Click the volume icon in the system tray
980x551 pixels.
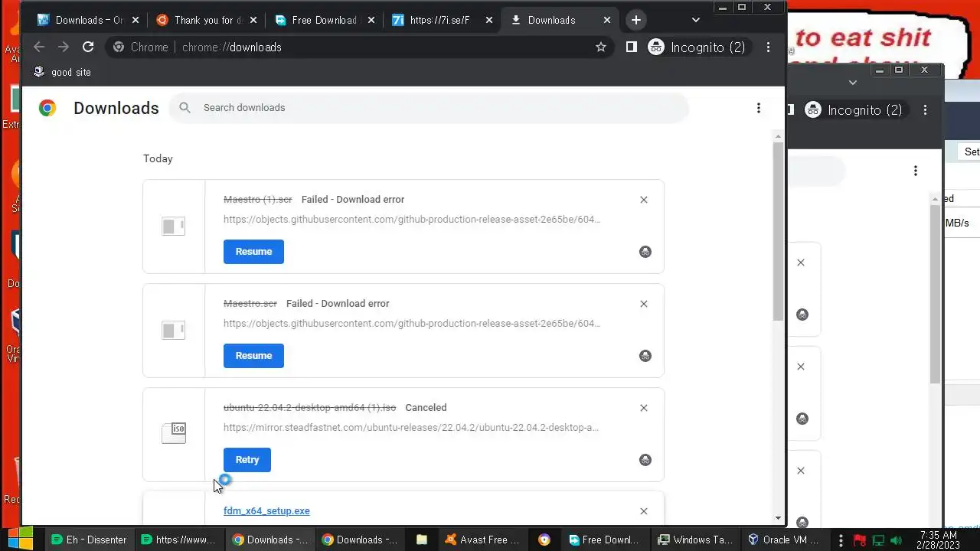click(x=896, y=540)
